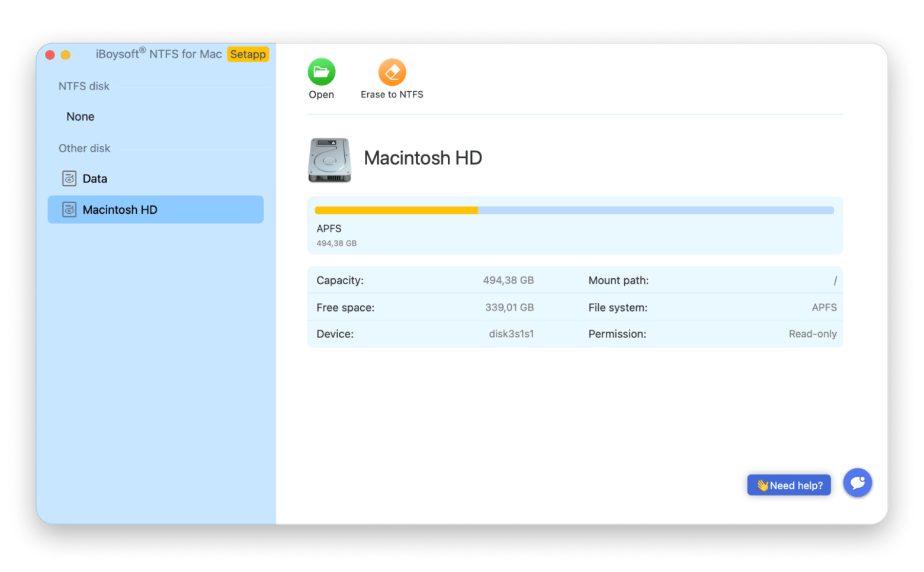Close the window with the red button

pos(50,55)
